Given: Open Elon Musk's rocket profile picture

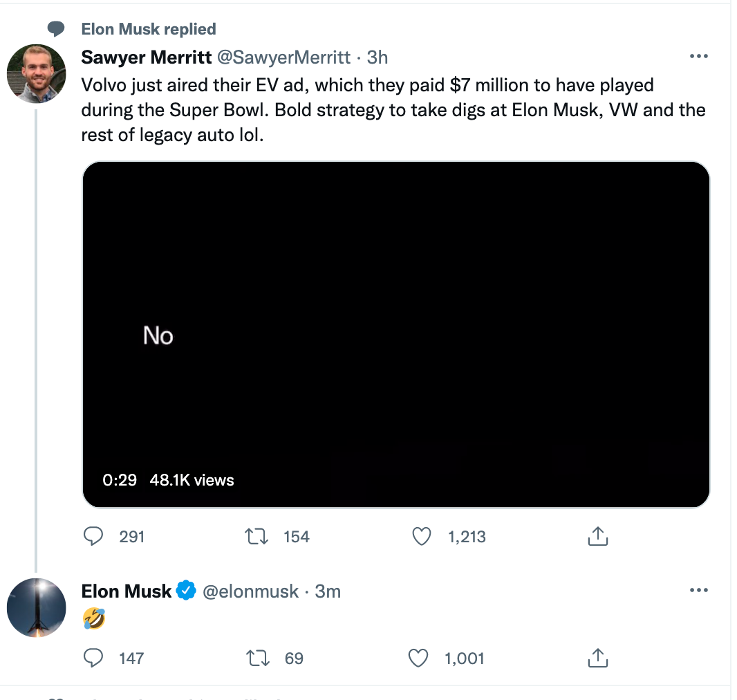Looking at the screenshot, I should click(36, 607).
